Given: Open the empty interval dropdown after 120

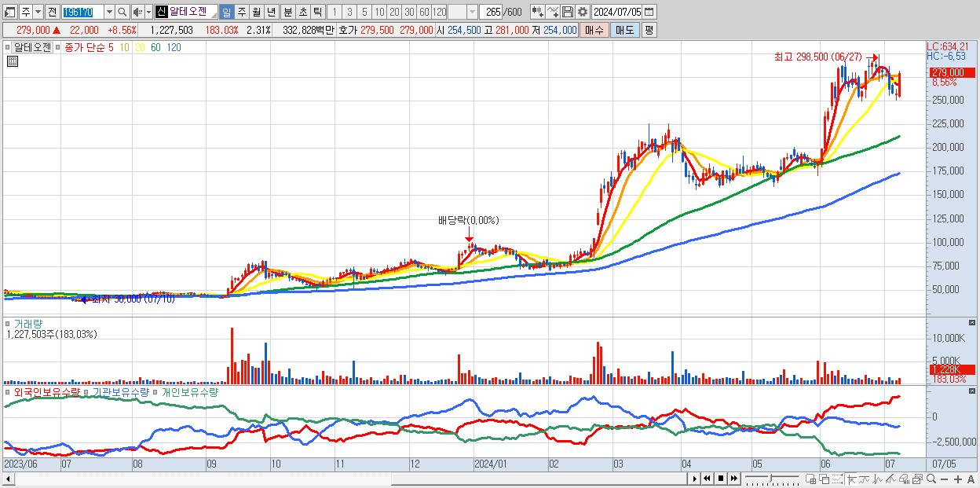Looking at the screenshot, I should click(473, 12).
